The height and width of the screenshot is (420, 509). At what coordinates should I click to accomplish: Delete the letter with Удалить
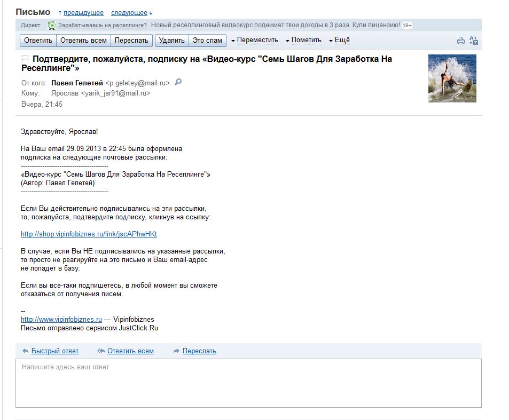[x=172, y=41]
